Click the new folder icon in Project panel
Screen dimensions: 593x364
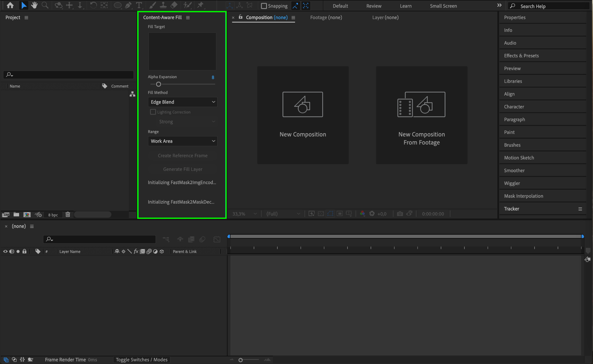[x=16, y=215]
